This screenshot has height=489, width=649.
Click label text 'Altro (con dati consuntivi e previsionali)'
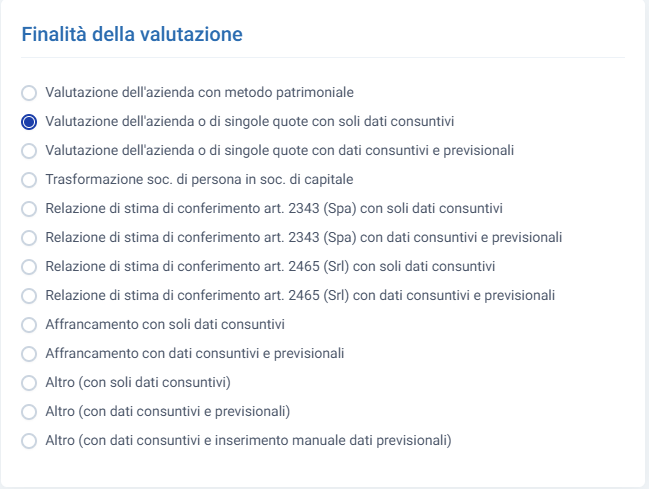(168, 411)
